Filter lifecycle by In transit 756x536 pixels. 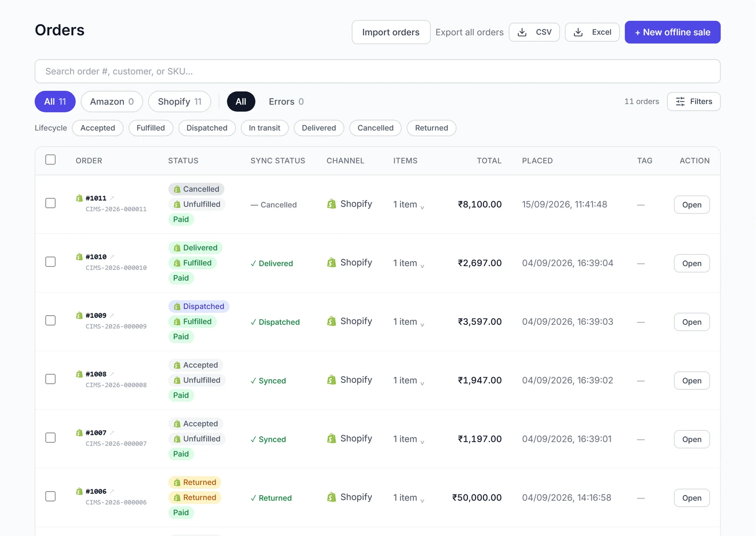(265, 128)
